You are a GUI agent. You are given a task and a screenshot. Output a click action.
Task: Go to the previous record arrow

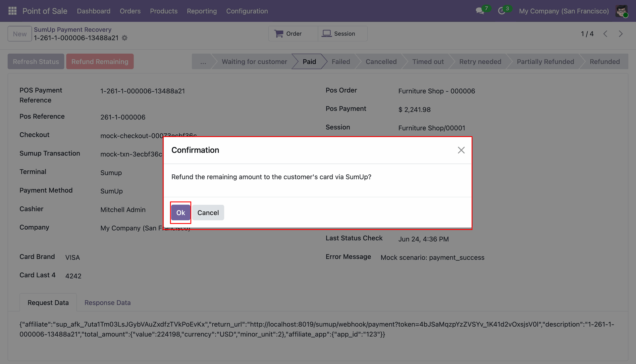[x=605, y=34]
